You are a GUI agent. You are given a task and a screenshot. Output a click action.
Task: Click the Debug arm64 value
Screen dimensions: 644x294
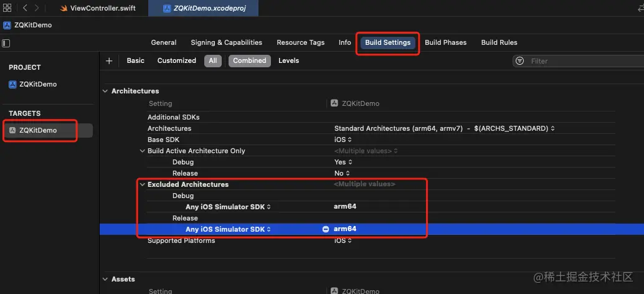tap(345, 207)
